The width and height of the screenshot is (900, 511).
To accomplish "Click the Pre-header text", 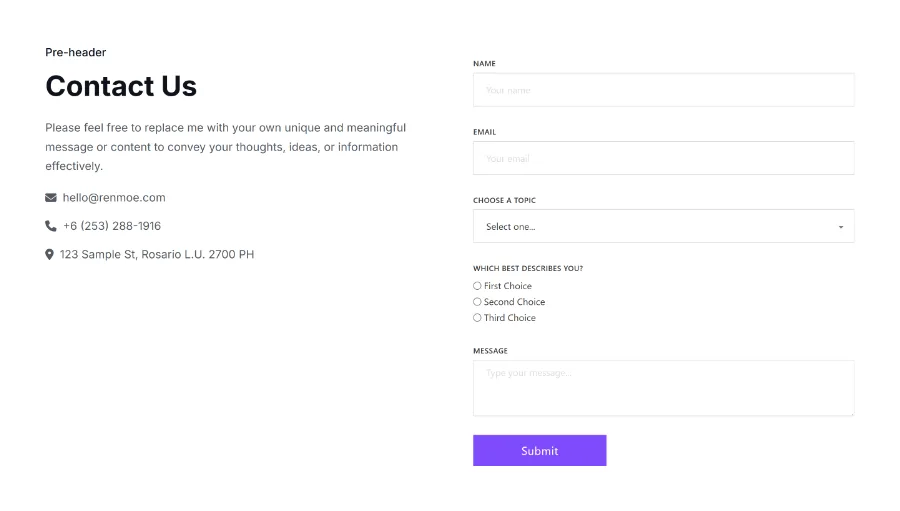I will [75, 52].
